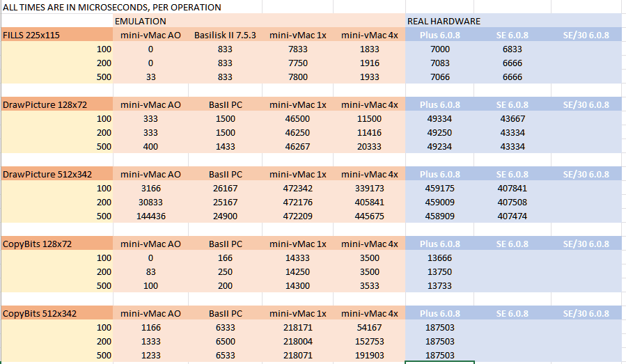Click 'SE 6.0.8' header in DrawPicture 512x342 row
The image size is (626, 364).
tap(512, 175)
